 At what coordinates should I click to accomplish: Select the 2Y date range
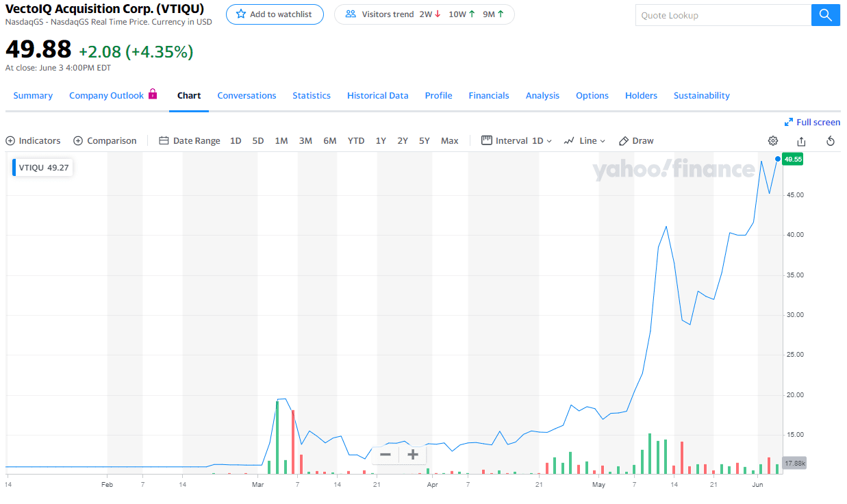pyautogui.click(x=403, y=141)
